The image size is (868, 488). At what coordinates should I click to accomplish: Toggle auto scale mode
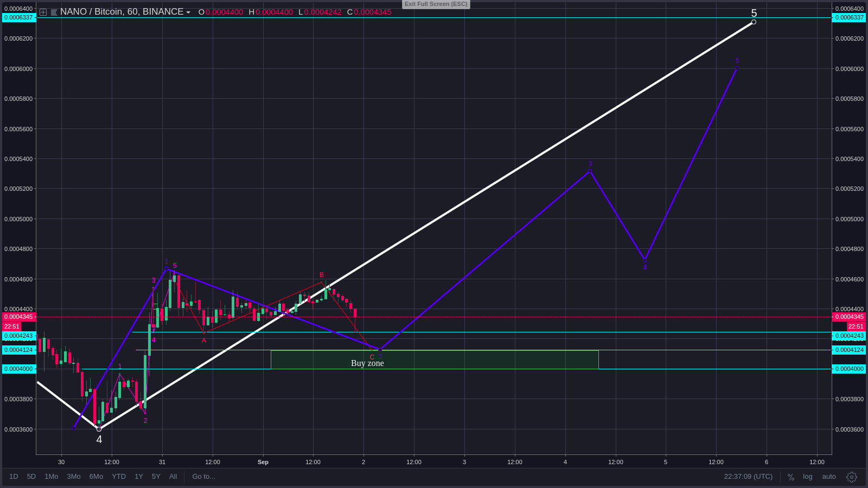(x=829, y=477)
